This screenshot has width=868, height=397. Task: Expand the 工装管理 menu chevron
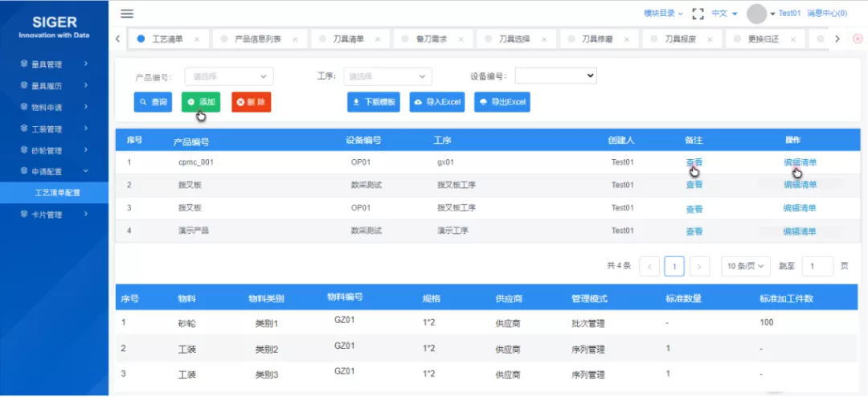click(x=86, y=129)
